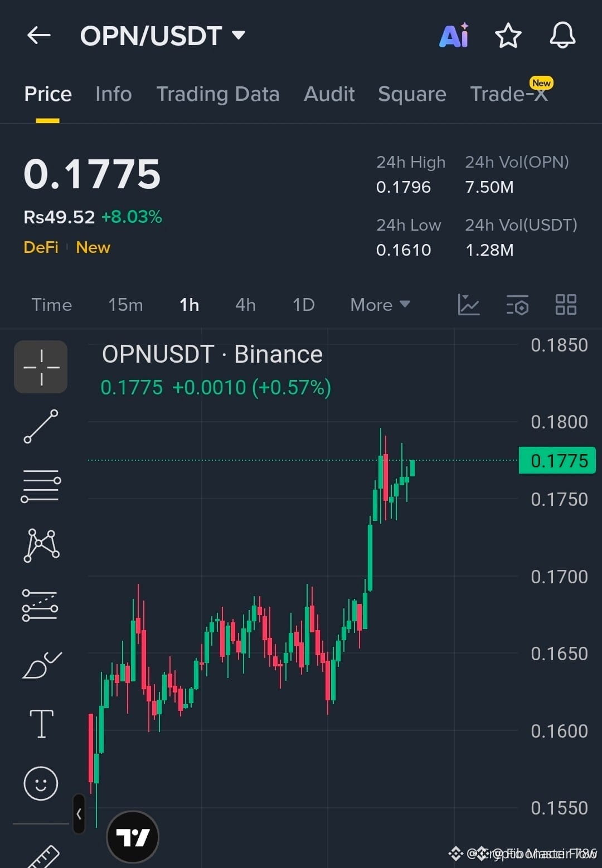
Task: Open the Trade-X tab
Action: point(510,93)
